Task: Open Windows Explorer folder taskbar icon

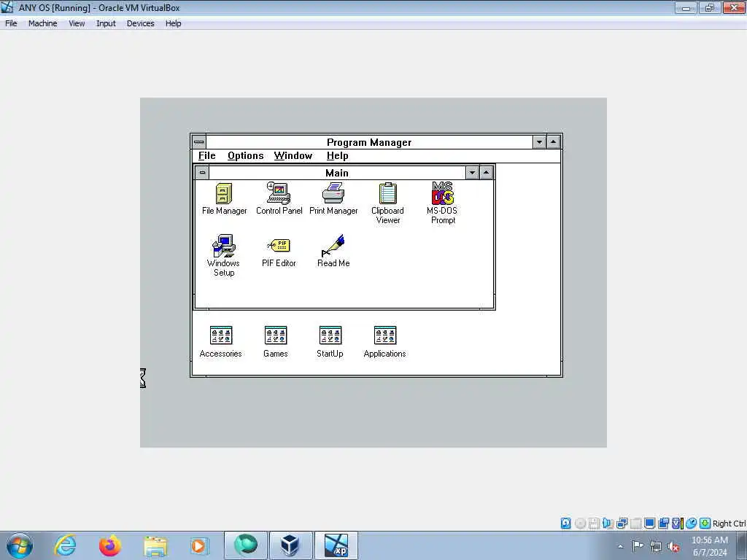Action: (155, 545)
